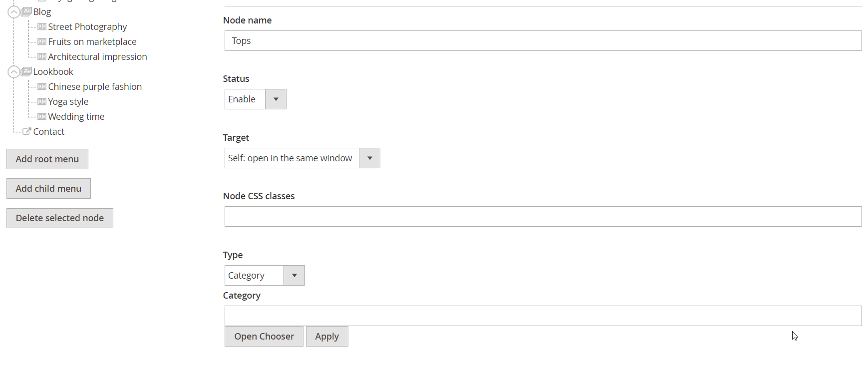Click the Open Chooser button
Viewport: 868px width, 378px height.
[264, 336]
